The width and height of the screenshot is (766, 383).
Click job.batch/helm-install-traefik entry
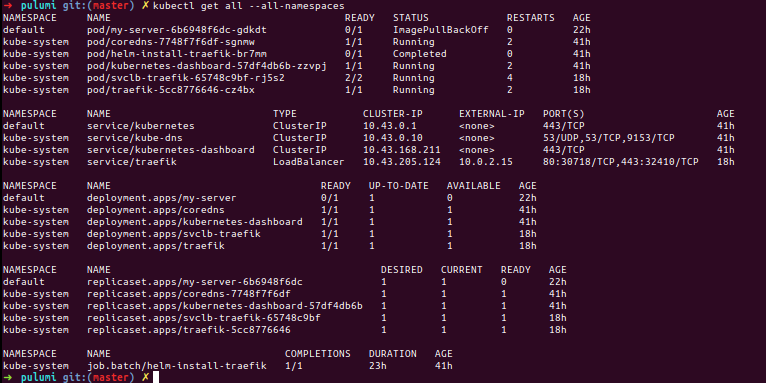click(176, 365)
